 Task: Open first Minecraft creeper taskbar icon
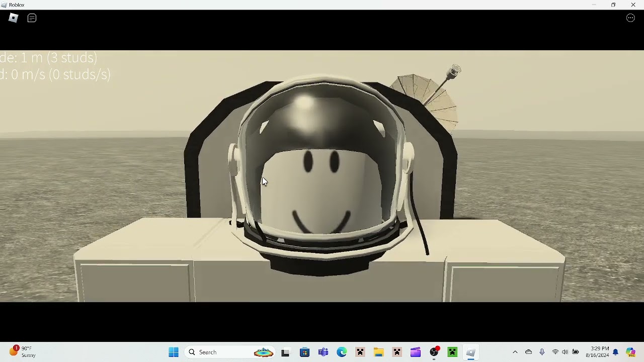[360, 352]
